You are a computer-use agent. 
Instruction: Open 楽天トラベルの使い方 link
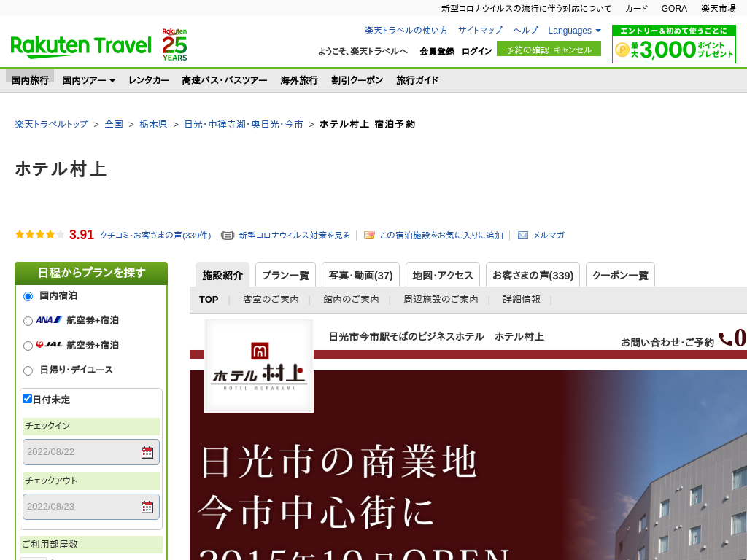coord(406,31)
